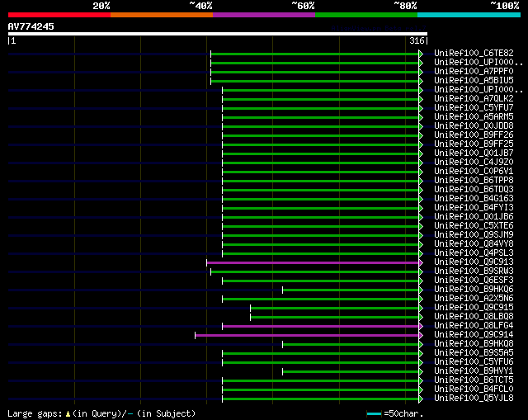Select the UniRef100_C5XTE6 label
The height and width of the screenshot is (420, 528).
474,226
